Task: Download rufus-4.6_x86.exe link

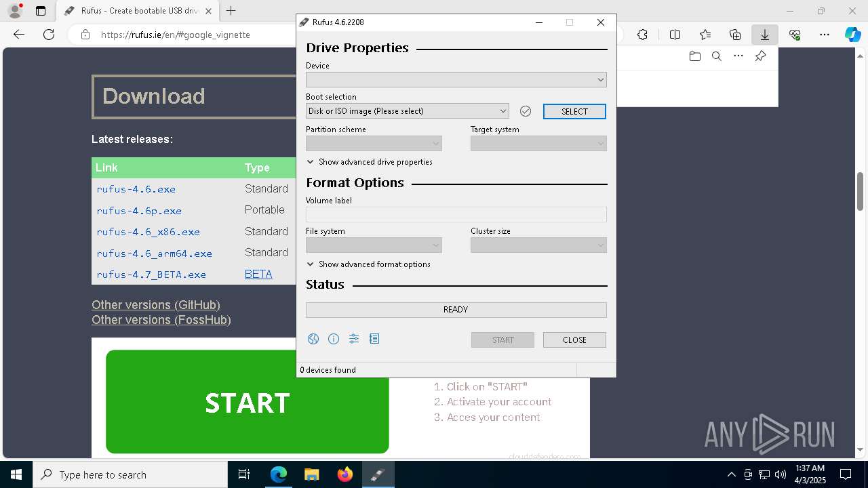Action: [148, 232]
